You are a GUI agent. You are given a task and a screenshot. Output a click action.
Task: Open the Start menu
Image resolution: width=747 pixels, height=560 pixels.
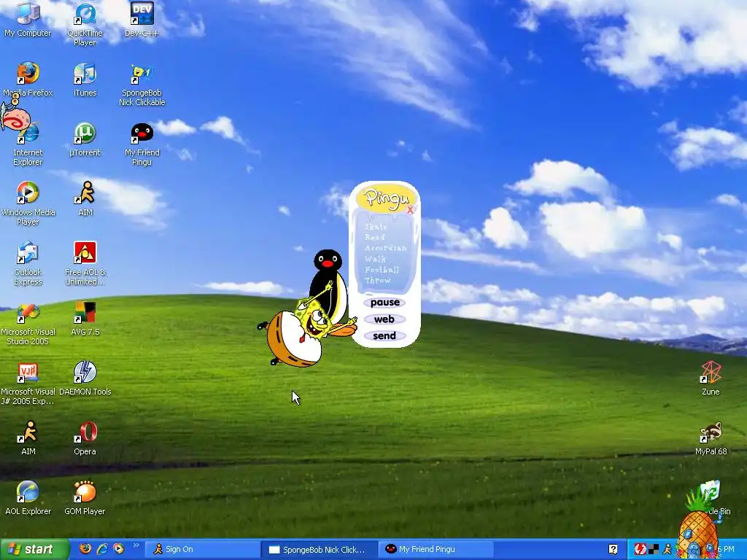(x=34, y=549)
